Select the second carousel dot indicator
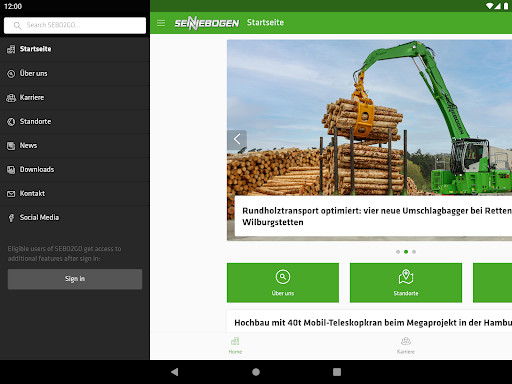 click(406, 252)
